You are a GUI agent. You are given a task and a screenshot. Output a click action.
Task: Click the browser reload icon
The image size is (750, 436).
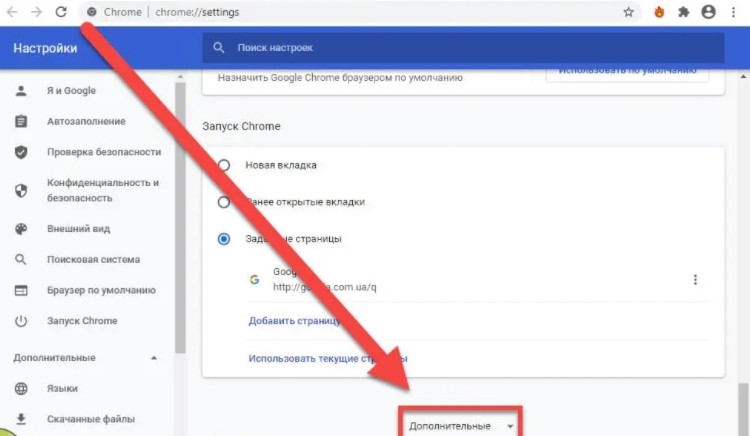pos(61,12)
